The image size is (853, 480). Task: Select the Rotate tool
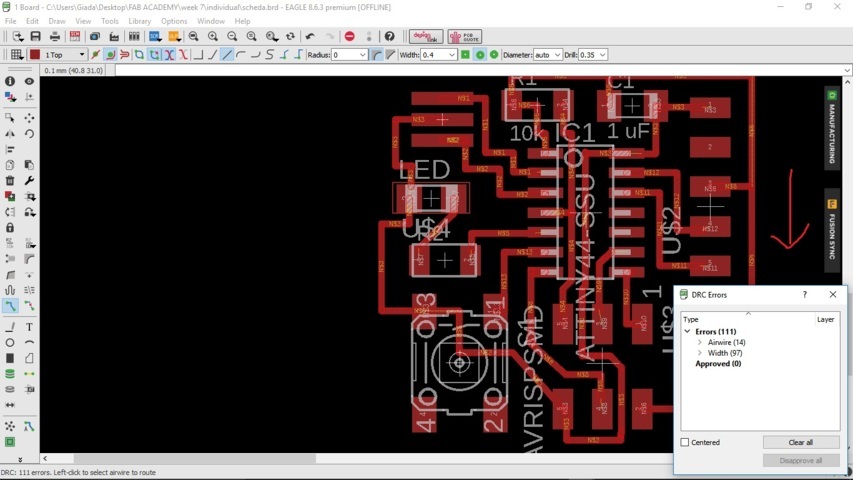pos(29,133)
